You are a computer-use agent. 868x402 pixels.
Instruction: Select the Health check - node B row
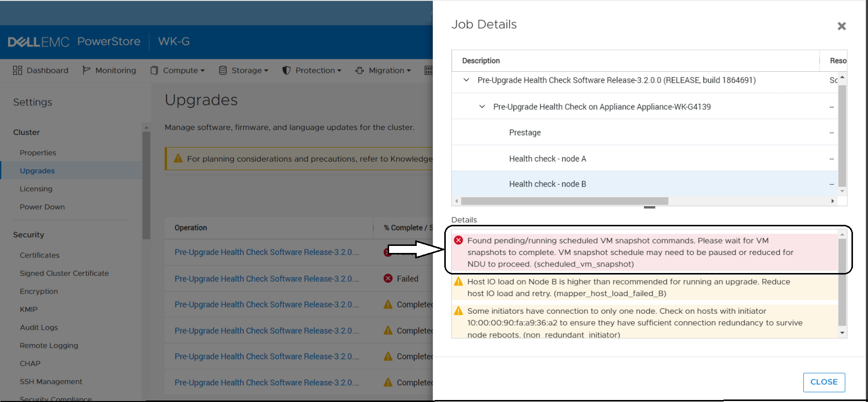click(x=645, y=184)
